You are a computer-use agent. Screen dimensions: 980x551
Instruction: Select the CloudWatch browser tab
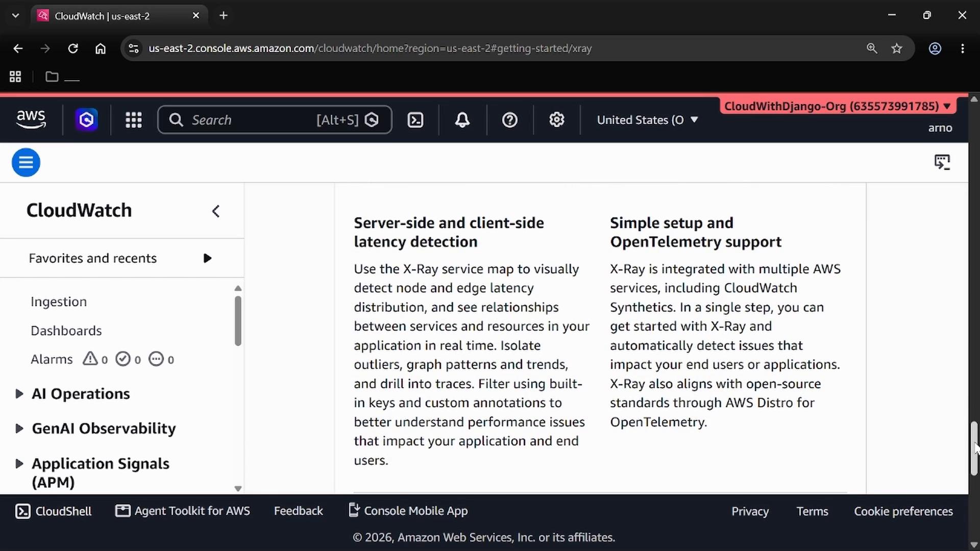coord(119,16)
